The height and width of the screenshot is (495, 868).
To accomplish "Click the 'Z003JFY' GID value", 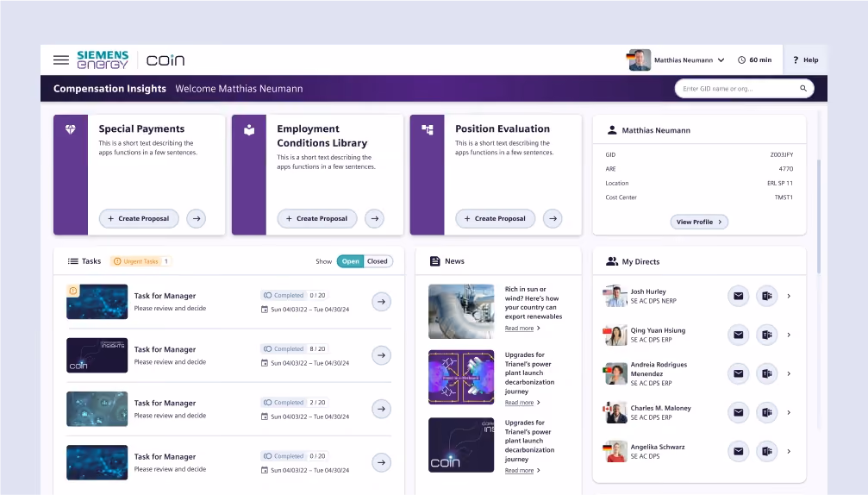I will point(782,155).
